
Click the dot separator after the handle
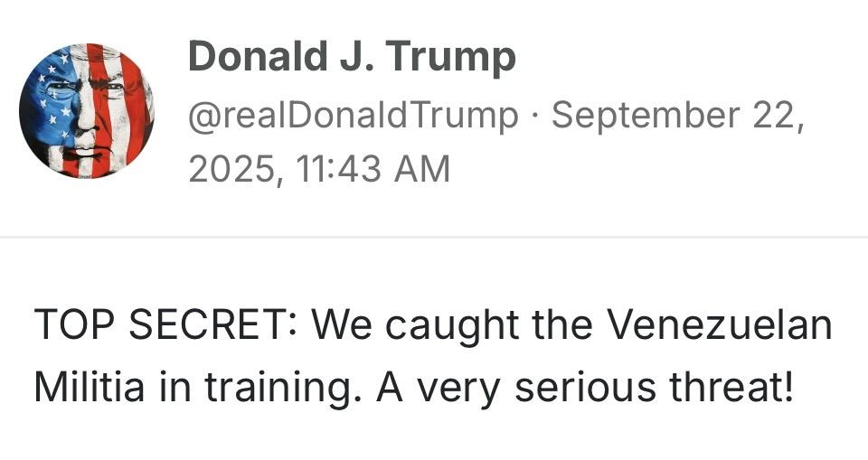tap(534, 116)
